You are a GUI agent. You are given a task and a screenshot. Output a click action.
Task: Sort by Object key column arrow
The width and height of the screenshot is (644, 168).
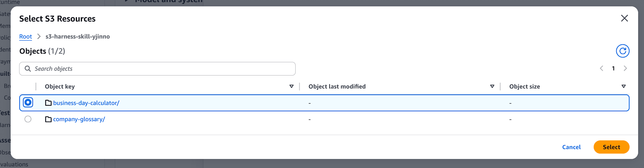point(291,86)
